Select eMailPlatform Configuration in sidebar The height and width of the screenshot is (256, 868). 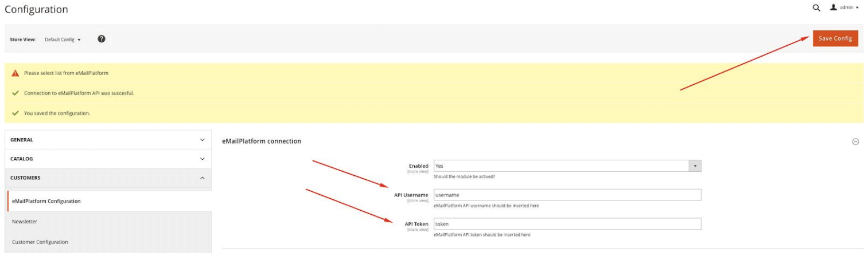(x=109, y=201)
